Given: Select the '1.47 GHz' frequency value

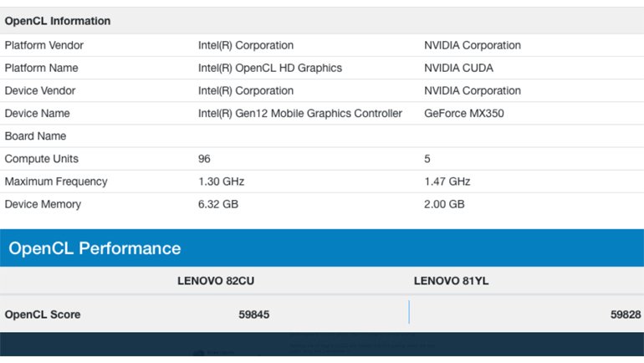Looking at the screenshot, I should (x=447, y=181).
